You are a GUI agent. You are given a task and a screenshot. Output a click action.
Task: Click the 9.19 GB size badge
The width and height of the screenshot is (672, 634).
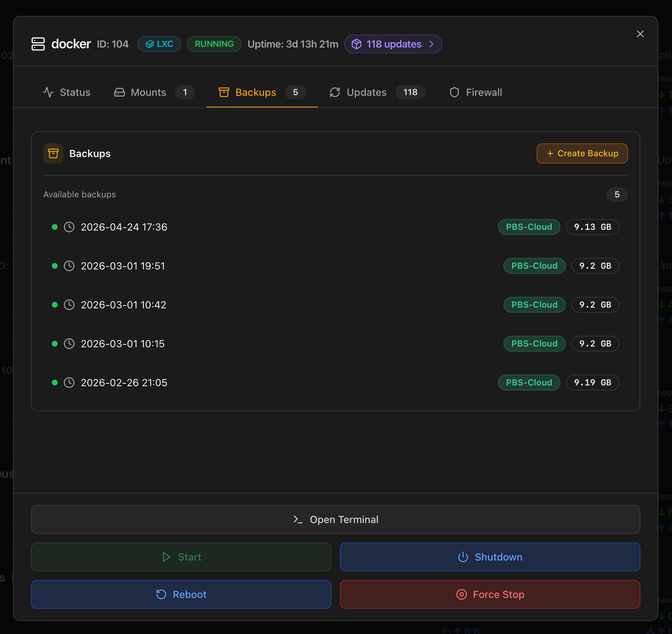pyautogui.click(x=593, y=383)
